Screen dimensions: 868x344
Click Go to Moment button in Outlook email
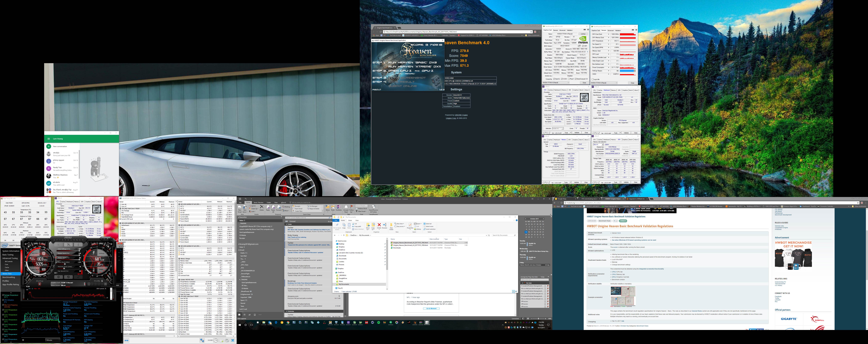[431, 309]
